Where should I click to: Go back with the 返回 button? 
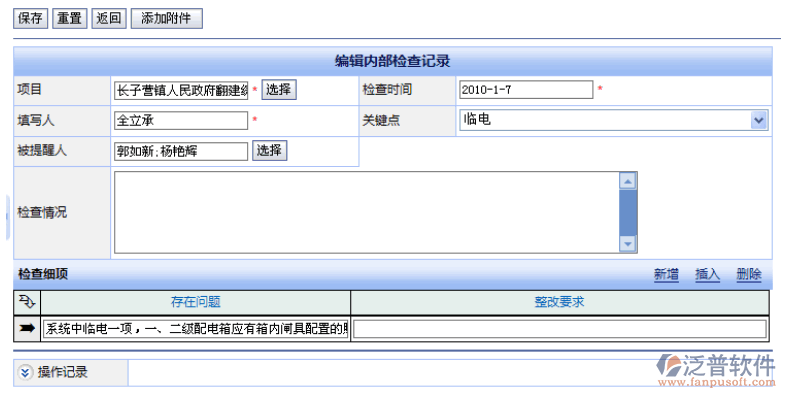coord(109,19)
